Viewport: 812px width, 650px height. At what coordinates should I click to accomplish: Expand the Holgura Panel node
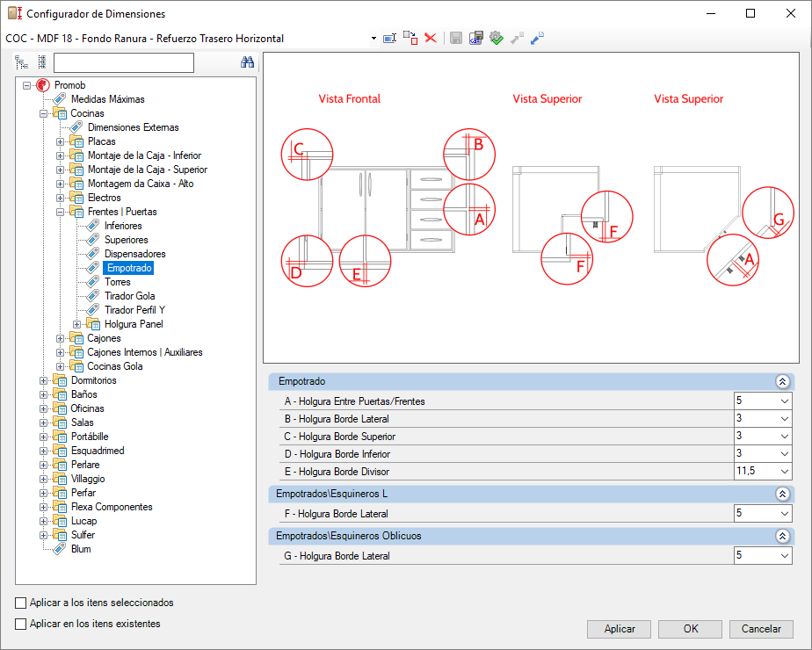point(76,324)
